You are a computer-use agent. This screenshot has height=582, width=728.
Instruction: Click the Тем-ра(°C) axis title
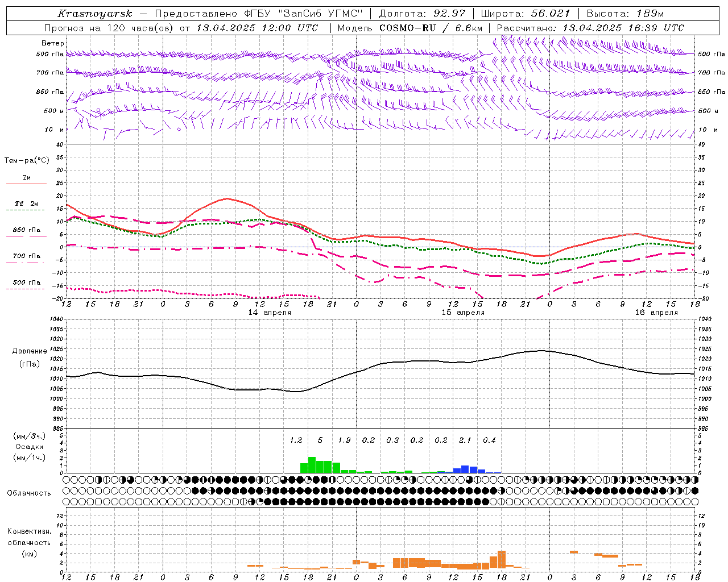(x=27, y=161)
